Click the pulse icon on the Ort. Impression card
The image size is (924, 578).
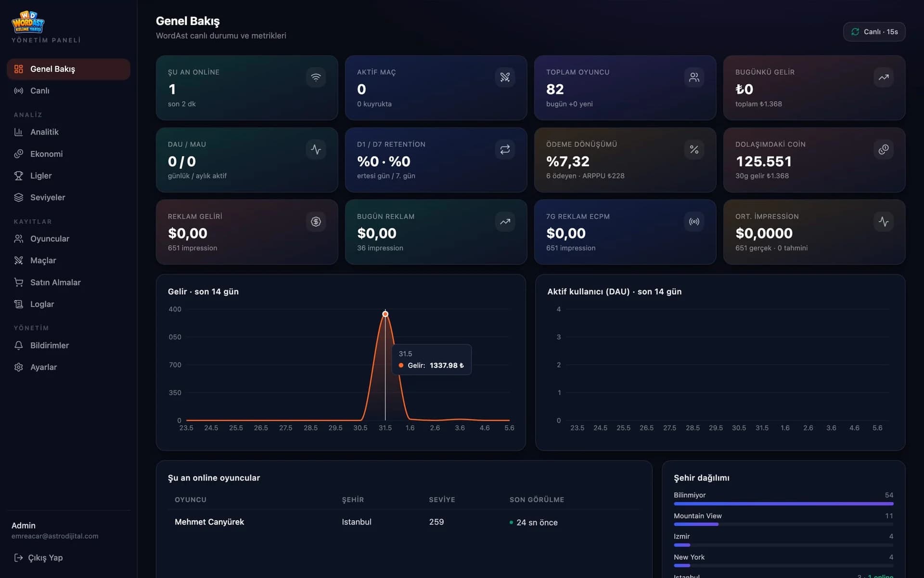(x=884, y=222)
